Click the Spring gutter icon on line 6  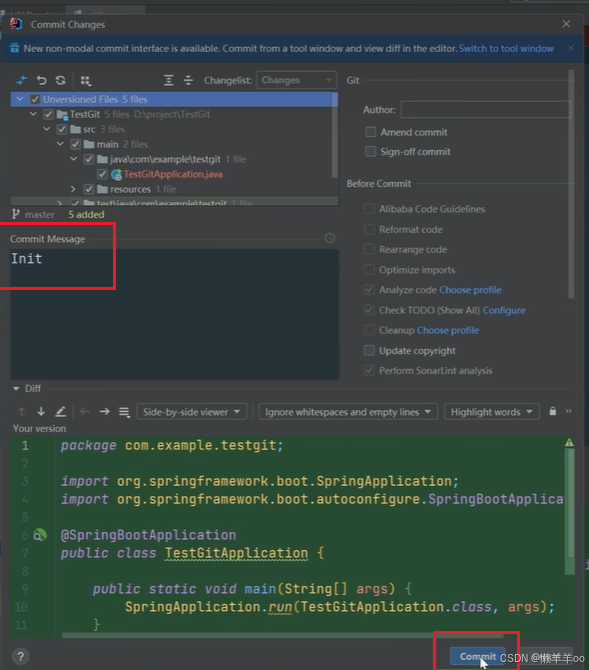pyautogui.click(x=40, y=535)
